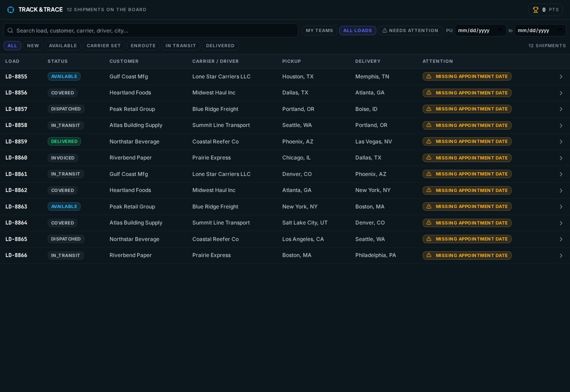Click Missing Appointment Date badge for LD-8856
Screen dimensions: 570x392
tap(467, 93)
